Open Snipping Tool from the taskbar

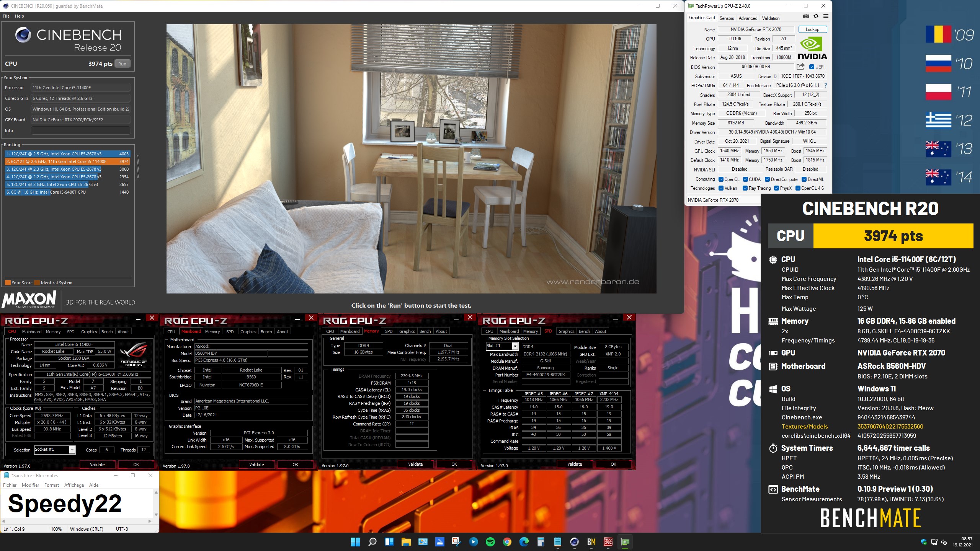coord(456,542)
